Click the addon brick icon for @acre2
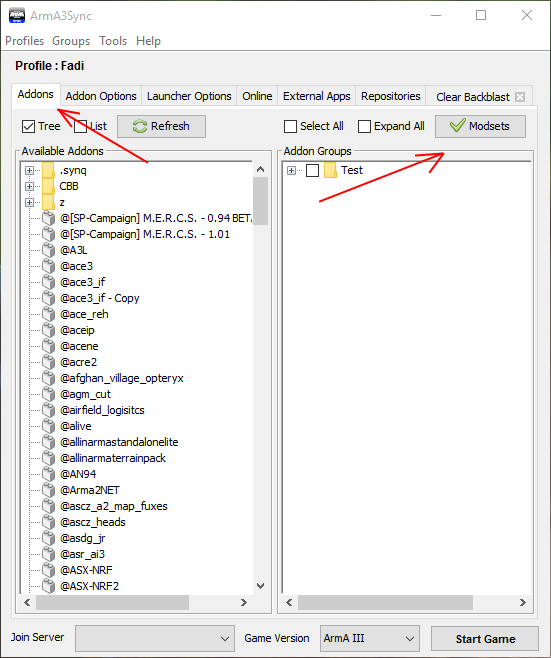Screen dimensions: 551x658 [49, 362]
